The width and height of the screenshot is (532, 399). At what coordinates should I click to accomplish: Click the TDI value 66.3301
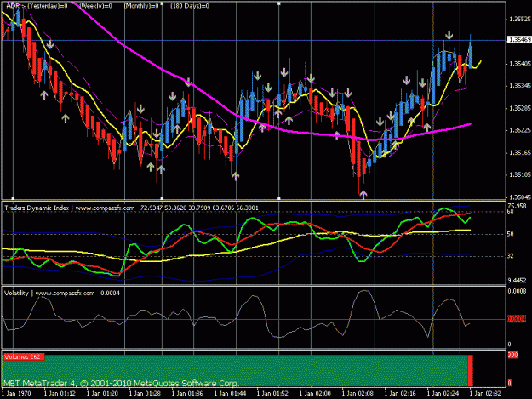tap(248, 208)
